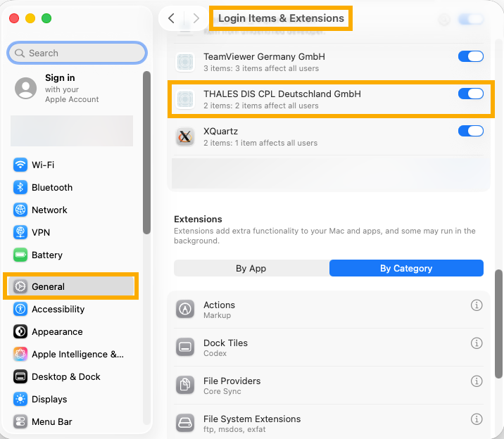504x439 pixels.
Task: Click the Dock Tiles extension icon
Action: point(185,347)
